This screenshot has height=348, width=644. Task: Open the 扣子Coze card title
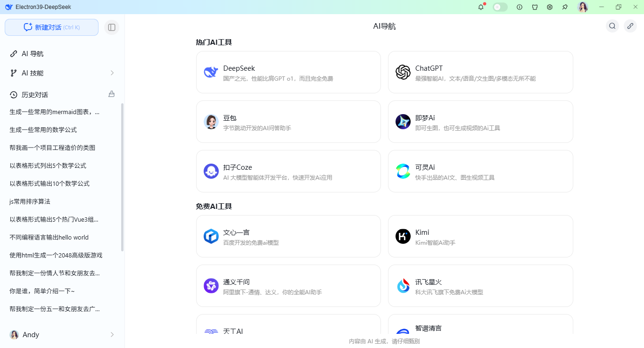(x=238, y=167)
